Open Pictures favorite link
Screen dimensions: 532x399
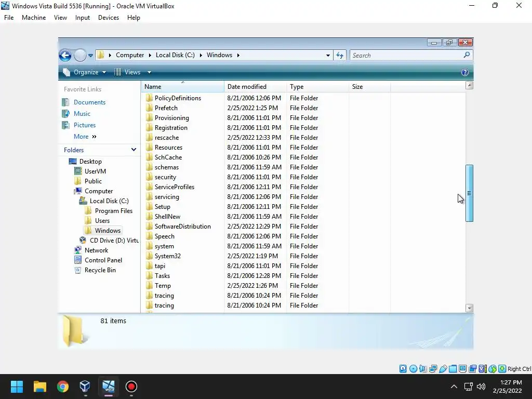pos(85,125)
